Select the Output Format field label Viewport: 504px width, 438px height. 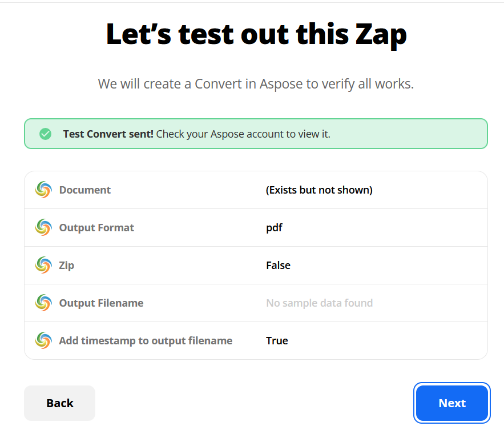tap(96, 228)
